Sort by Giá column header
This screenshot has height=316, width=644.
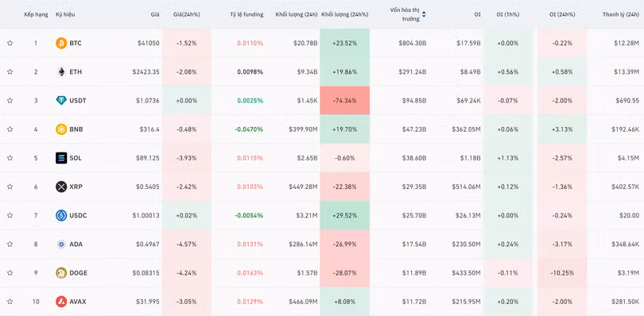pos(155,14)
